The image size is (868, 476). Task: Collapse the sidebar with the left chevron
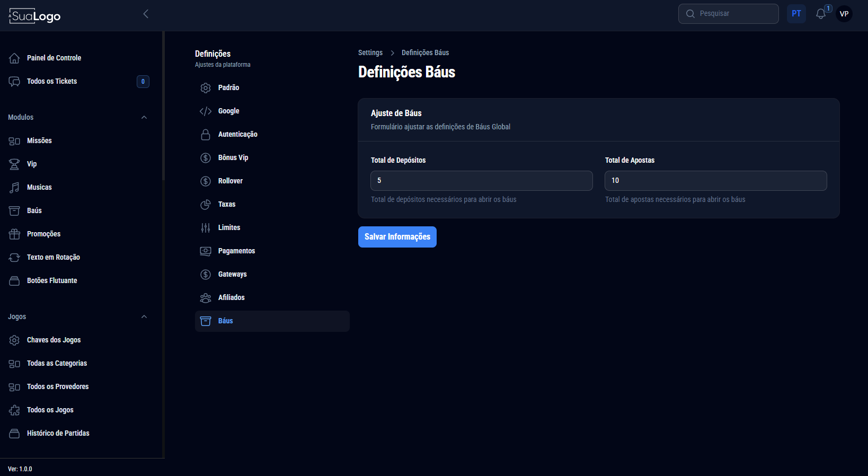(146, 14)
